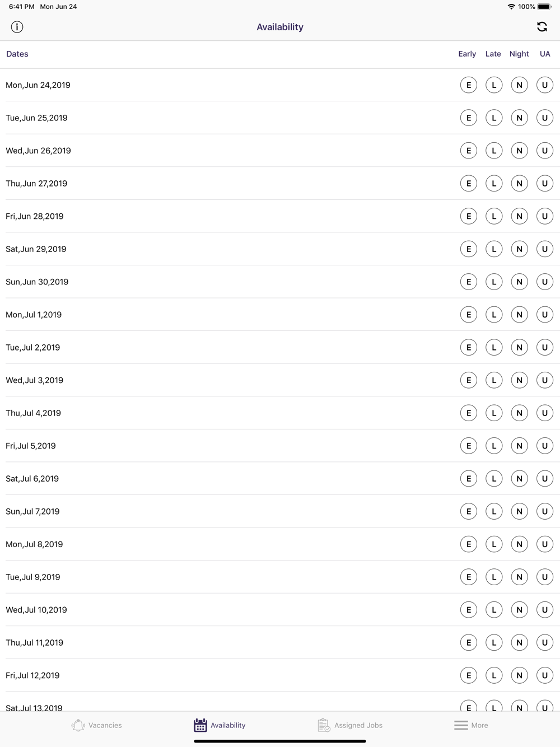This screenshot has height=747, width=560.
Task: Select Late shift for Fri, Jul 12
Action: [x=494, y=675]
